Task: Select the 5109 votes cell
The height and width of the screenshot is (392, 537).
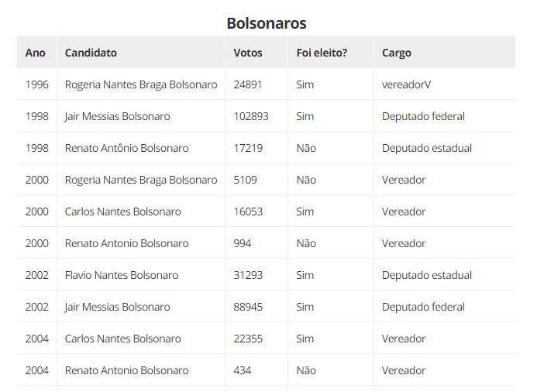Action: (x=245, y=180)
